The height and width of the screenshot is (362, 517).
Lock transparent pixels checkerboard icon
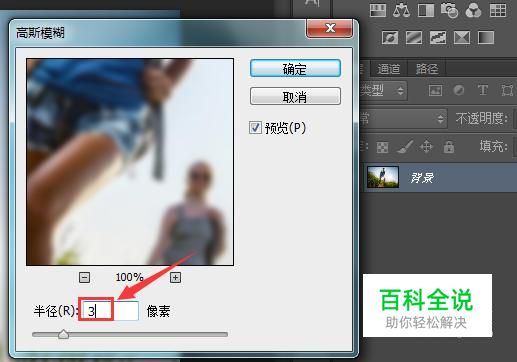[382, 147]
